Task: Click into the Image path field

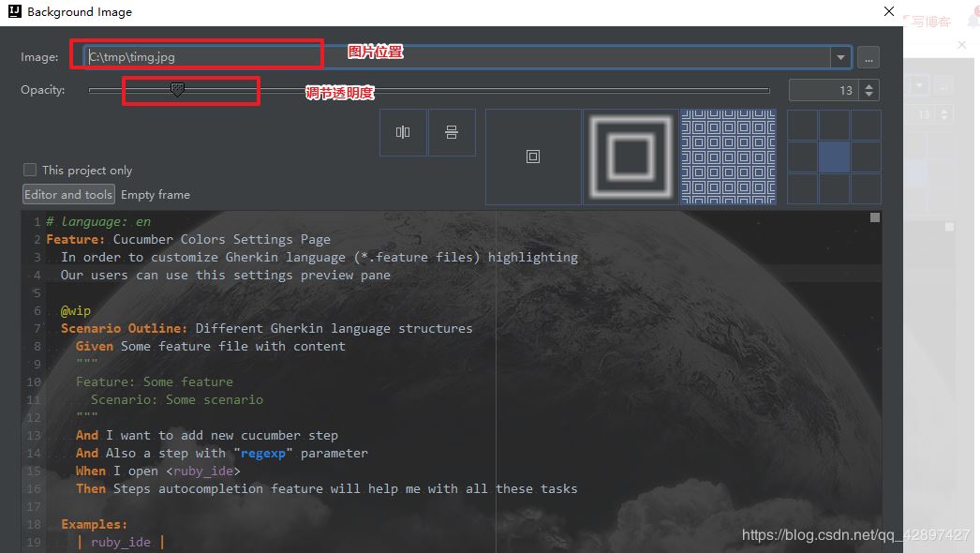Action: pyautogui.click(x=457, y=57)
